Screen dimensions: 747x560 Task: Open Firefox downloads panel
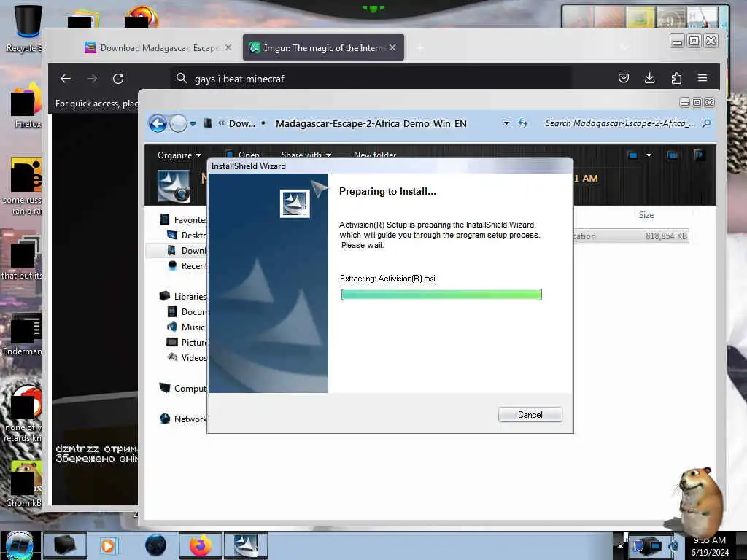(x=649, y=78)
